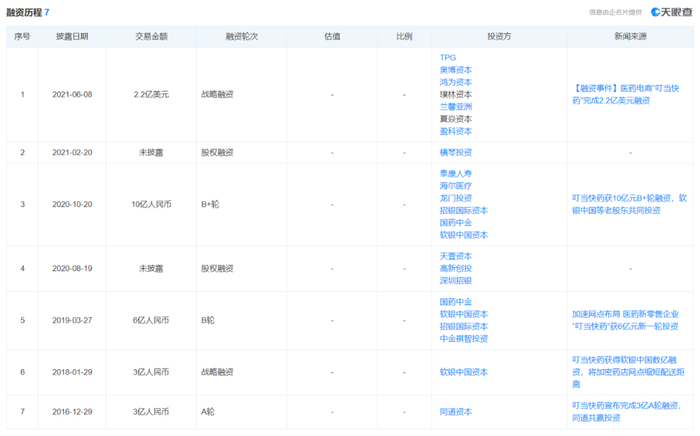Select the date 2016-12-29

point(72,412)
